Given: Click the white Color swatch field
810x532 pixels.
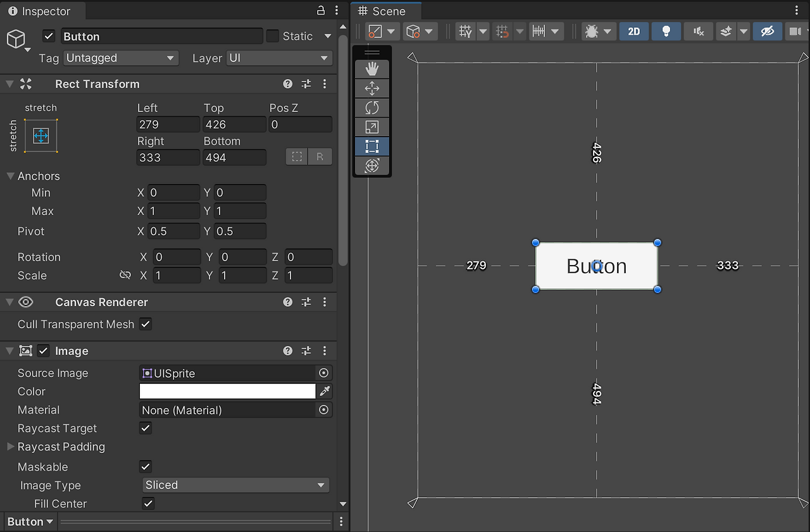Looking at the screenshot, I should pyautogui.click(x=227, y=392).
